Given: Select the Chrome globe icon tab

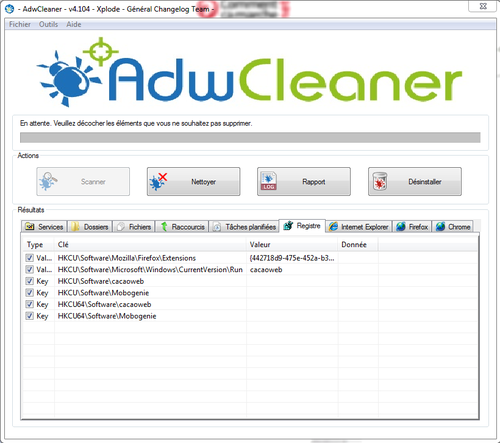Looking at the screenshot, I should point(440,227).
